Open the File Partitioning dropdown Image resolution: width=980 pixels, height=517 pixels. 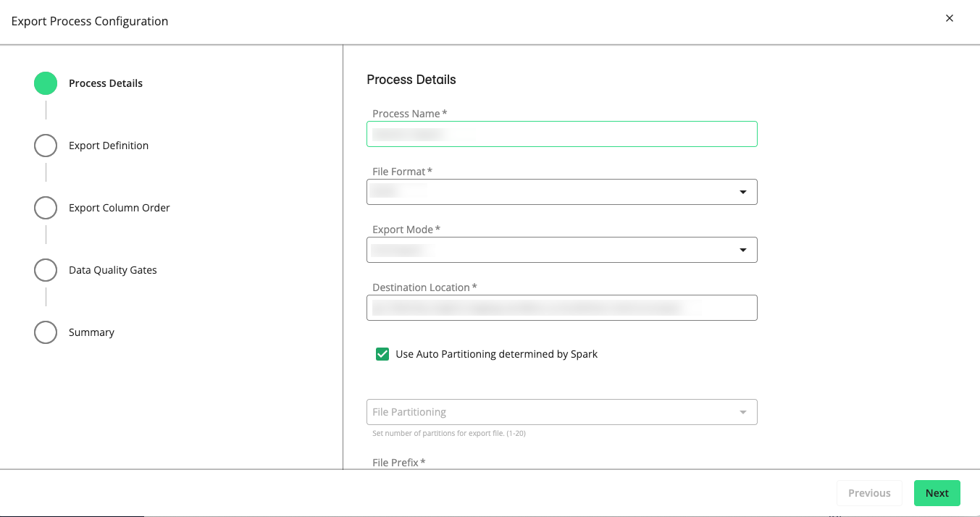pyautogui.click(x=562, y=411)
